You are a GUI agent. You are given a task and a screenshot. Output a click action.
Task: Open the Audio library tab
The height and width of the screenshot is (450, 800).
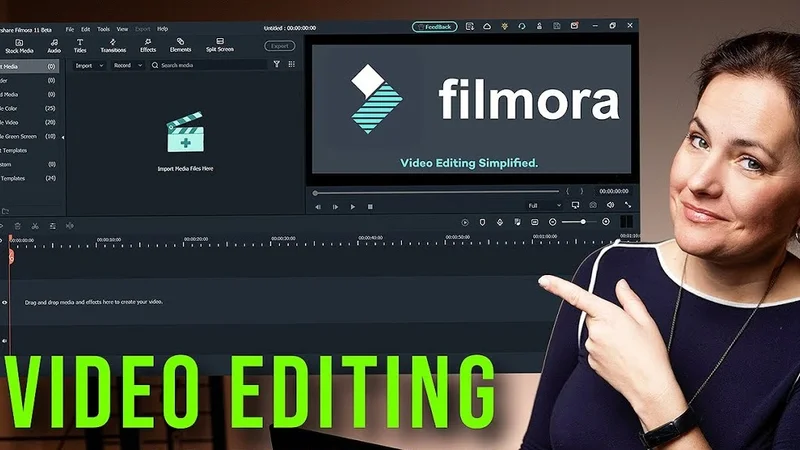click(x=54, y=46)
